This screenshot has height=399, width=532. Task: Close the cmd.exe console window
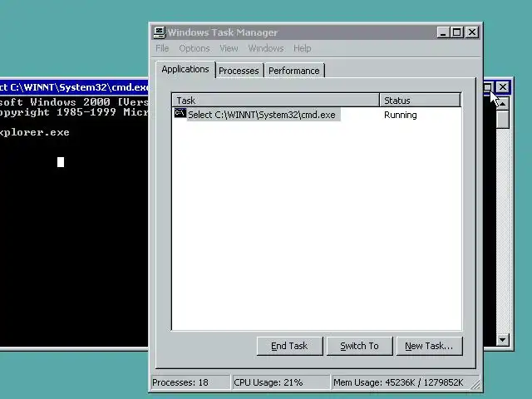[x=502, y=87]
